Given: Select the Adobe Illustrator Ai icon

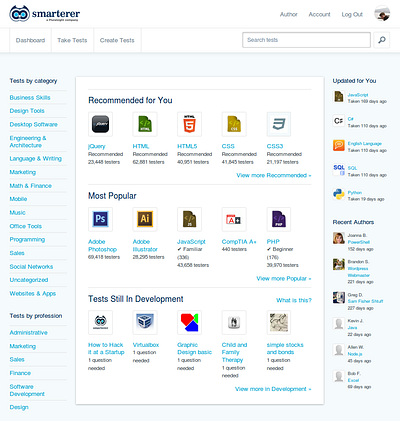Looking at the screenshot, I should click(x=145, y=219).
